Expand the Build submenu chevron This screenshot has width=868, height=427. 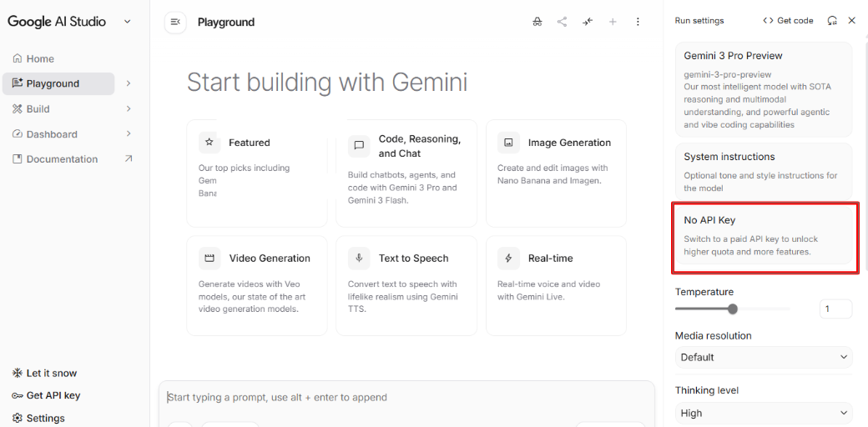129,108
